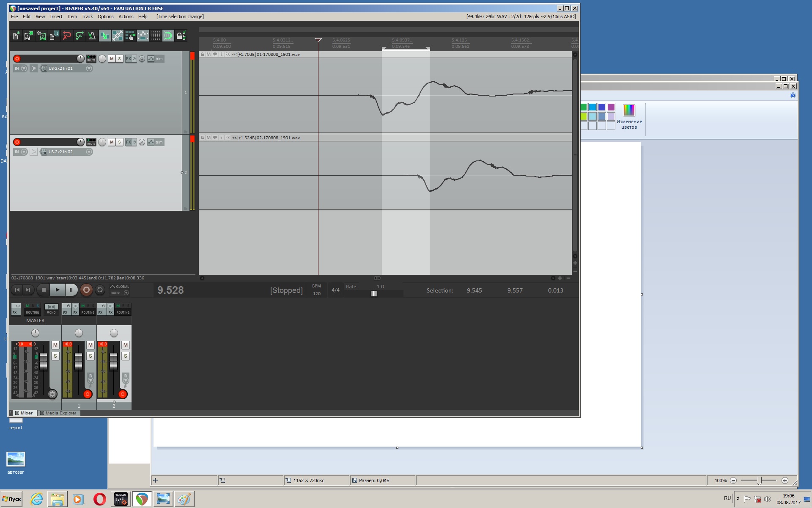812x508 pixels.
Task: Solo track 2 in track panel
Action: 119,142
